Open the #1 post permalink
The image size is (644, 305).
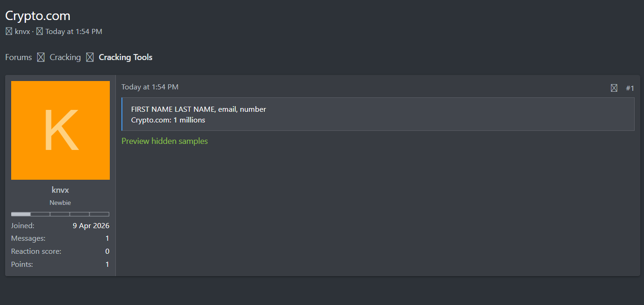tap(630, 88)
